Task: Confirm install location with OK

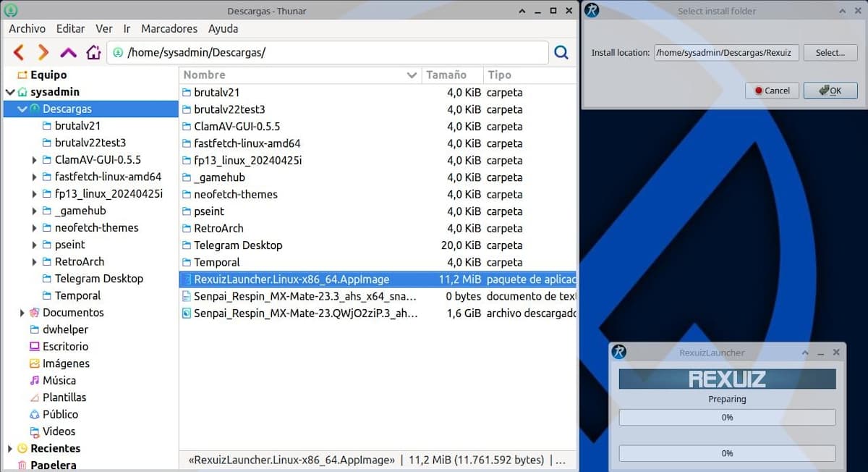Action: [830, 90]
